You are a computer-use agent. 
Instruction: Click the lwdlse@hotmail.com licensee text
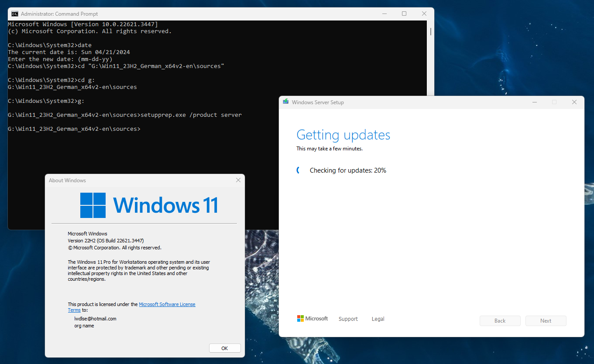pyautogui.click(x=96, y=319)
